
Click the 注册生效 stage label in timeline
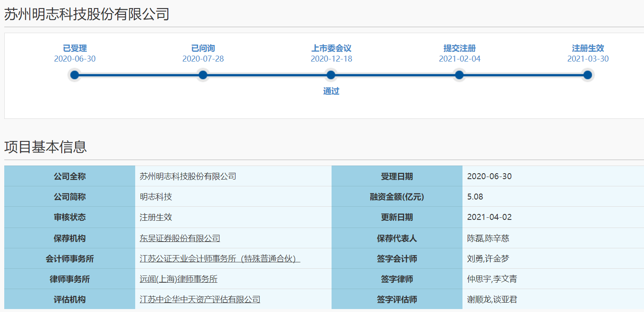588,48
